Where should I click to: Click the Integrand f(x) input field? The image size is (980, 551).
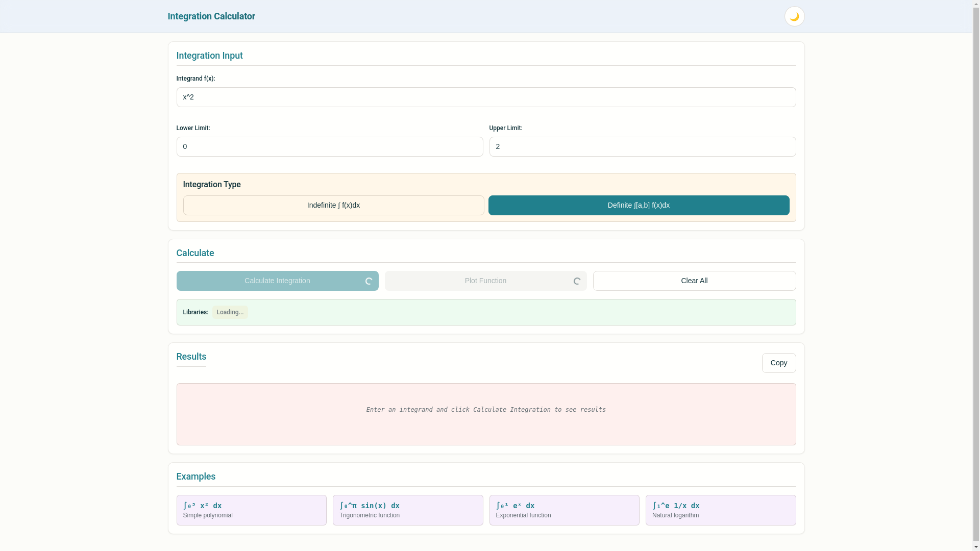coord(486,97)
